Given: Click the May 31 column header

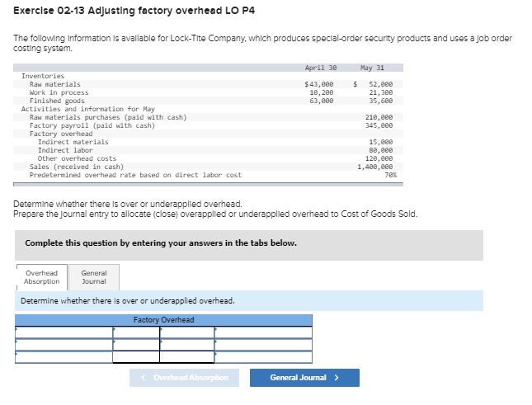Looking at the screenshot, I should point(372,68).
